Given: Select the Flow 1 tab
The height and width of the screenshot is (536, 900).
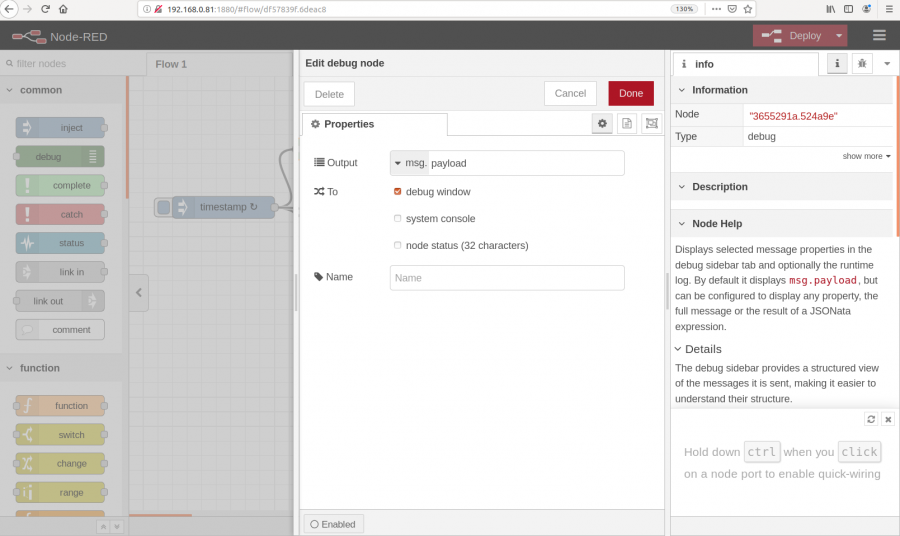Looking at the screenshot, I should click(171, 64).
